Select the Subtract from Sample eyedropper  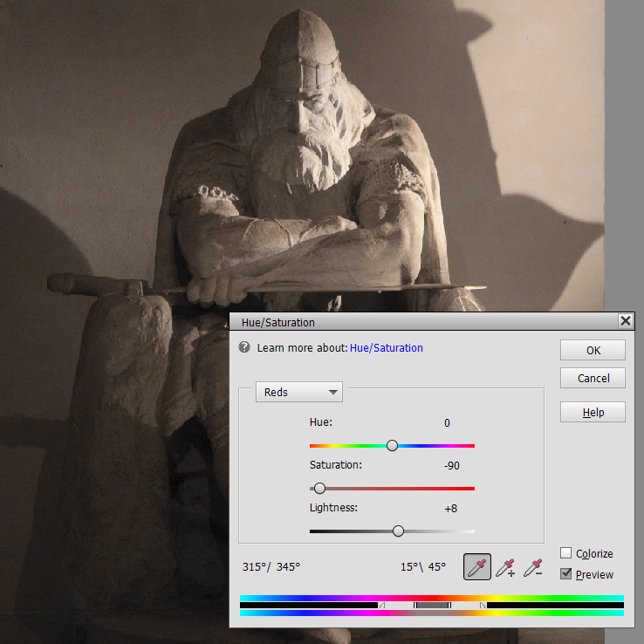pos(532,567)
